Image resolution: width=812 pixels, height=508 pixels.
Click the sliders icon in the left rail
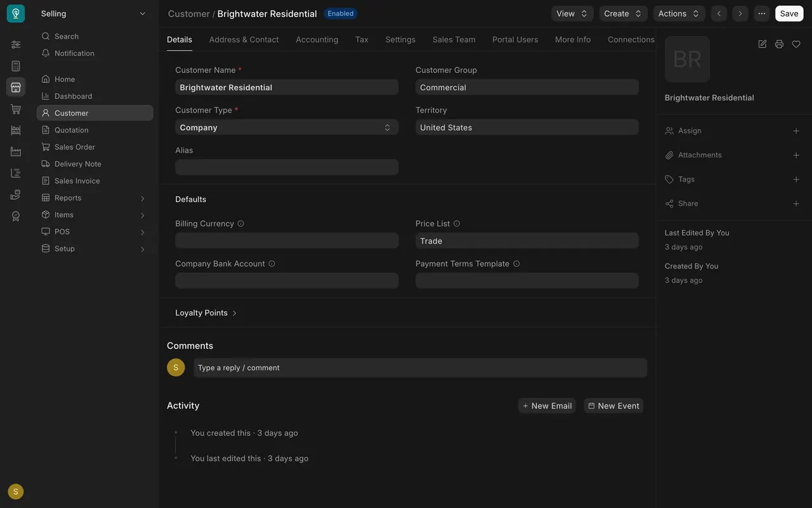click(x=16, y=44)
